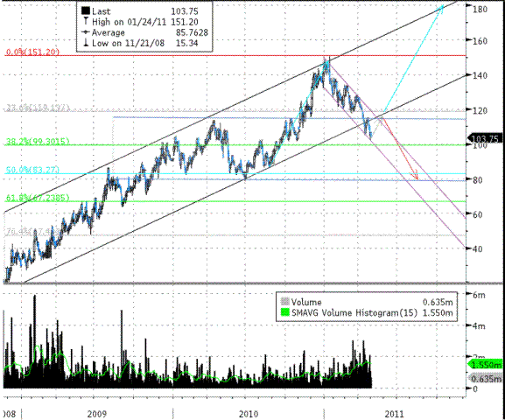Click the gray 0.635m volume tag
505x420 pixels.
486,379
